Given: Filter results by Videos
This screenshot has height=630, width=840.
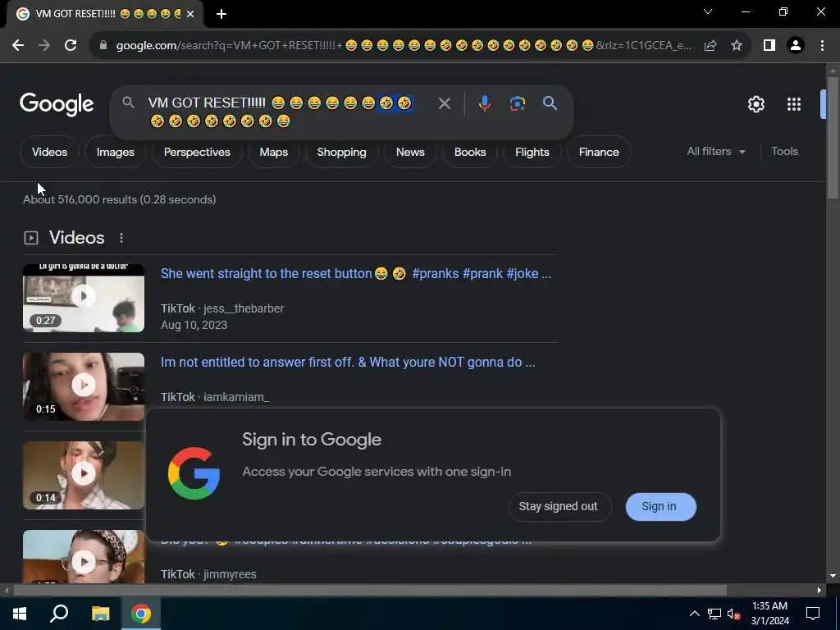Looking at the screenshot, I should [50, 152].
